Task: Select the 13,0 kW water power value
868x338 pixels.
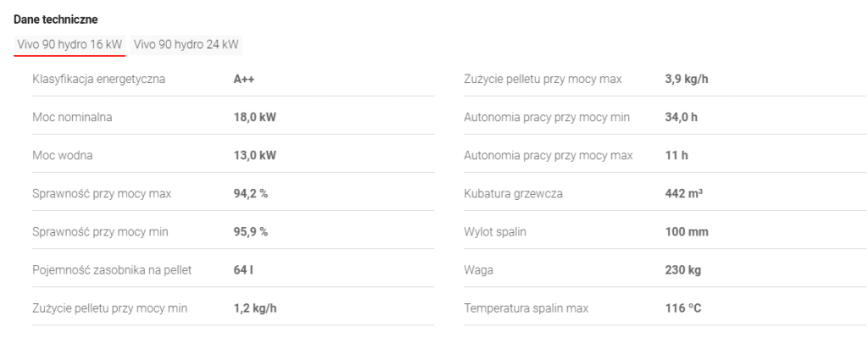Action: tap(254, 156)
